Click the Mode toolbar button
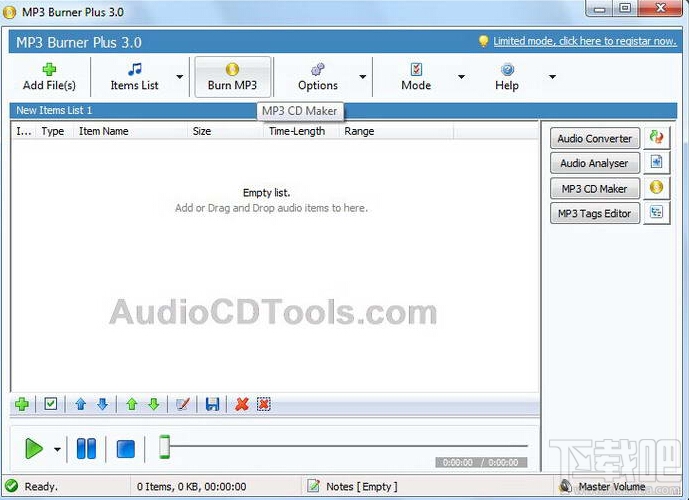The height and width of the screenshot is (500, 689). pos(416,77)
